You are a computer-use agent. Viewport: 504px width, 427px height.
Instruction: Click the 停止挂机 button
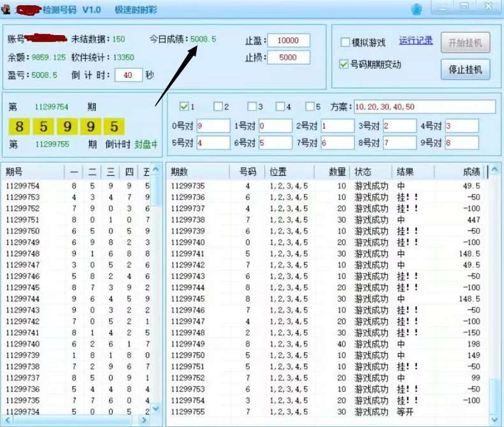[x=465, y=69]
